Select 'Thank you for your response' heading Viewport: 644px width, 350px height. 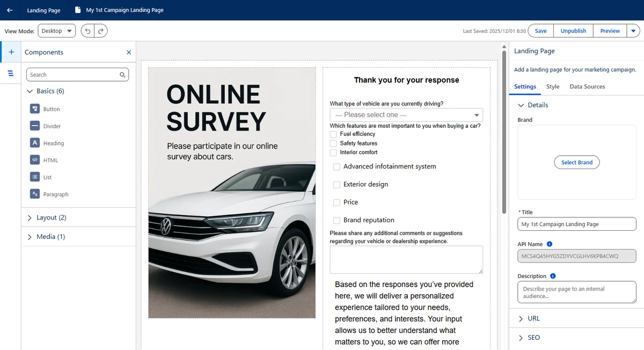(x=406, y=80)
